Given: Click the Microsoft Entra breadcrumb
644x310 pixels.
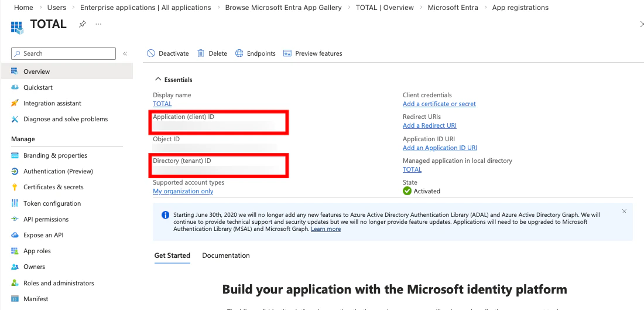Looking at the screenshot, I should (453, 8).
